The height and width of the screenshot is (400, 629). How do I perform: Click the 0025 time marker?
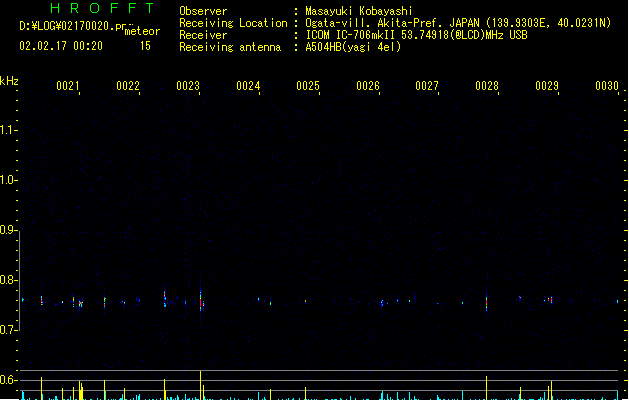(308, 86)
